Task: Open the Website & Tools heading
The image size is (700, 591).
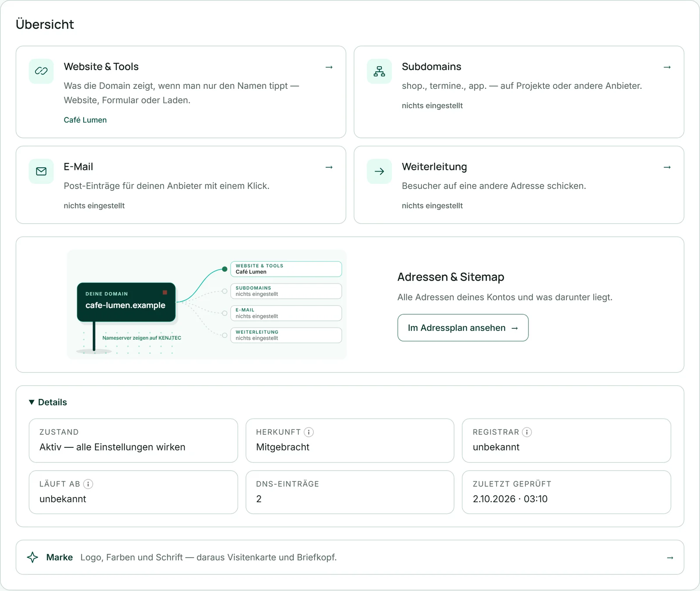Action: point(101,67)
